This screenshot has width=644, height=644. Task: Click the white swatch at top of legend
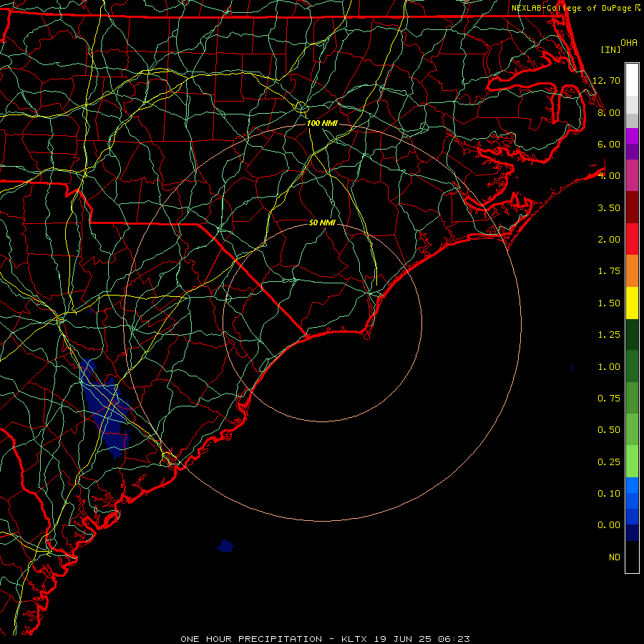[632, 79]
